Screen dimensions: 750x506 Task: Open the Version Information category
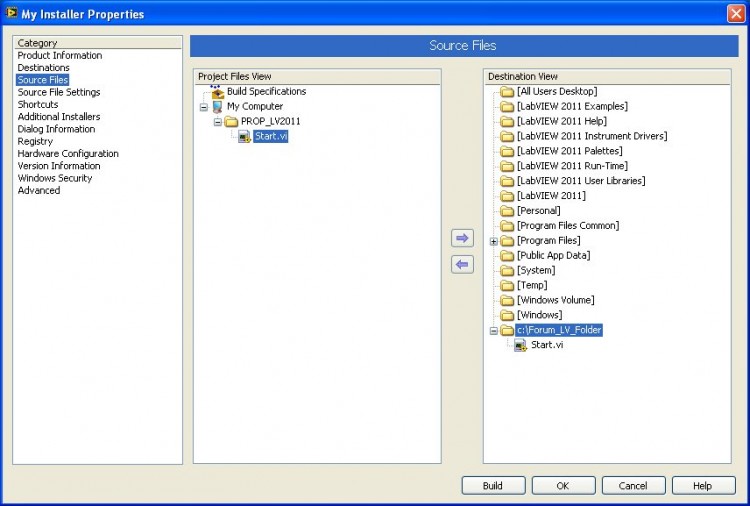click(59, 165)
